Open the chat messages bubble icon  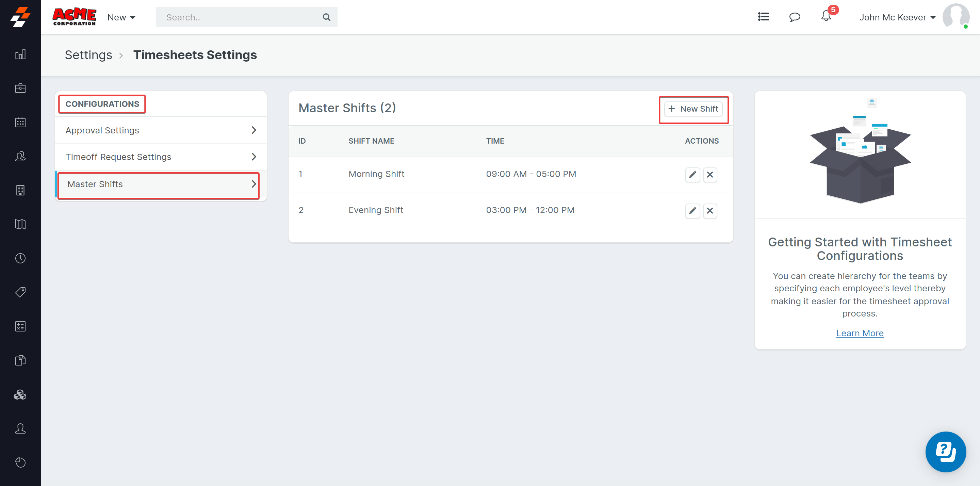click(794, 17)
